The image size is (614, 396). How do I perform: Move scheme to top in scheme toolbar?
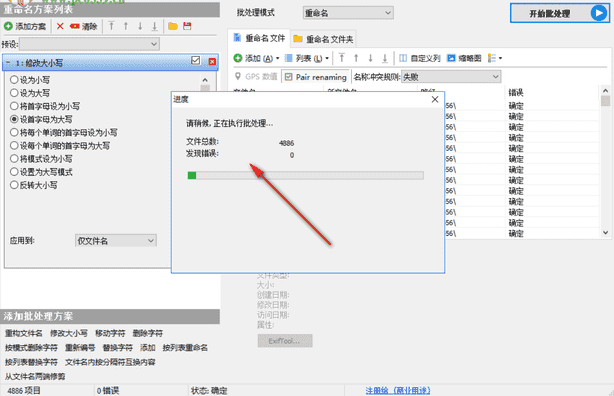pos(112,26)
